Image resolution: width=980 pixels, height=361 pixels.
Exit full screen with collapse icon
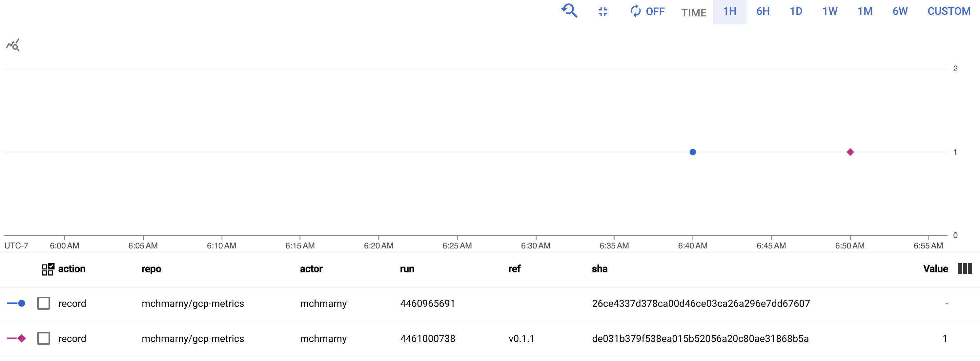pyautogui.click(x=602, y=12)
